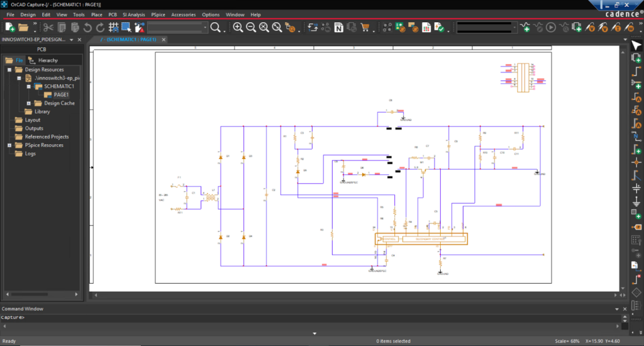The height and width of the screenshot is (346, 644).
Task: Create new simulation profile icon
Action: click(525, 28)
